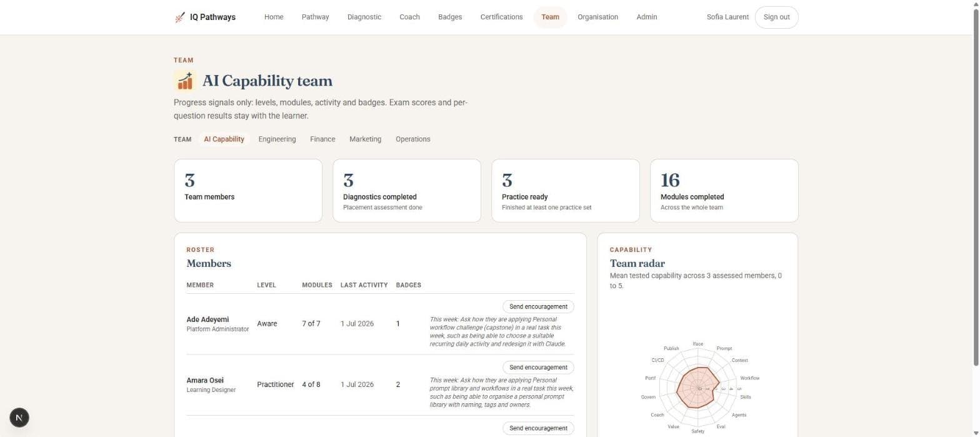Click the page vertical scrollbar

976,188
